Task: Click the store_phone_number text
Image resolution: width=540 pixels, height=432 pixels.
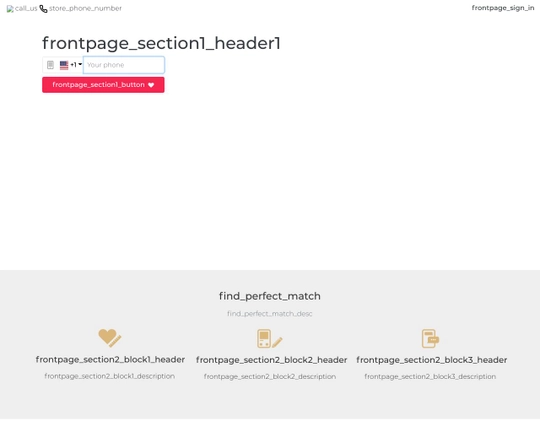Action: [x=85, y=8]
